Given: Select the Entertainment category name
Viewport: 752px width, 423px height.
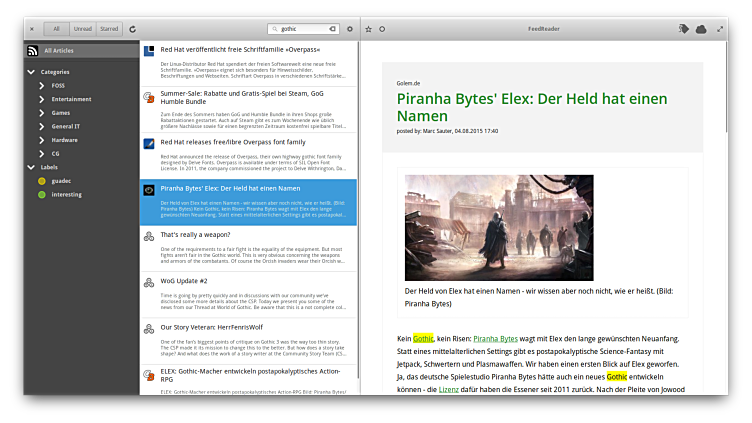Looking at the screenshot, I should click(x=71, y=99).
